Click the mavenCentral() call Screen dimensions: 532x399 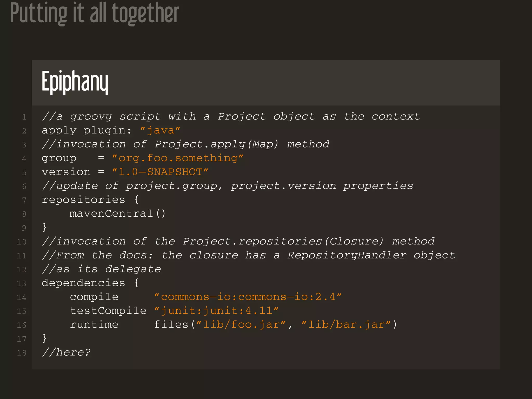117,214
